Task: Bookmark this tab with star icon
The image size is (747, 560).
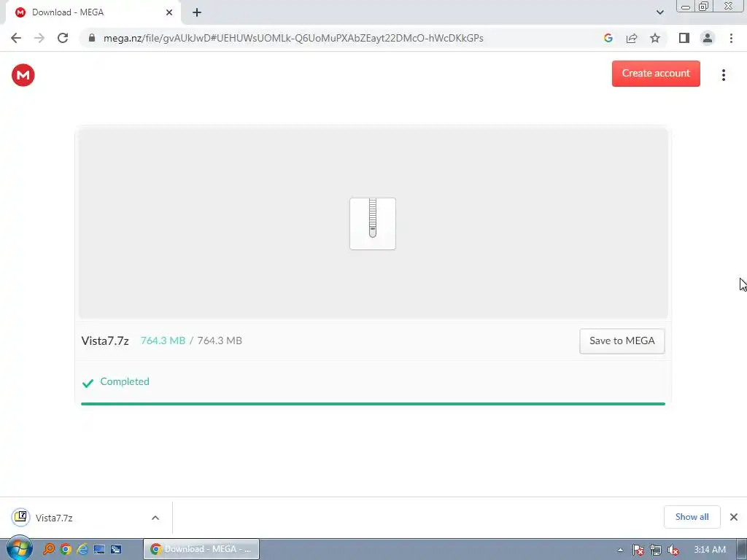Action: [x=655, y=38]
